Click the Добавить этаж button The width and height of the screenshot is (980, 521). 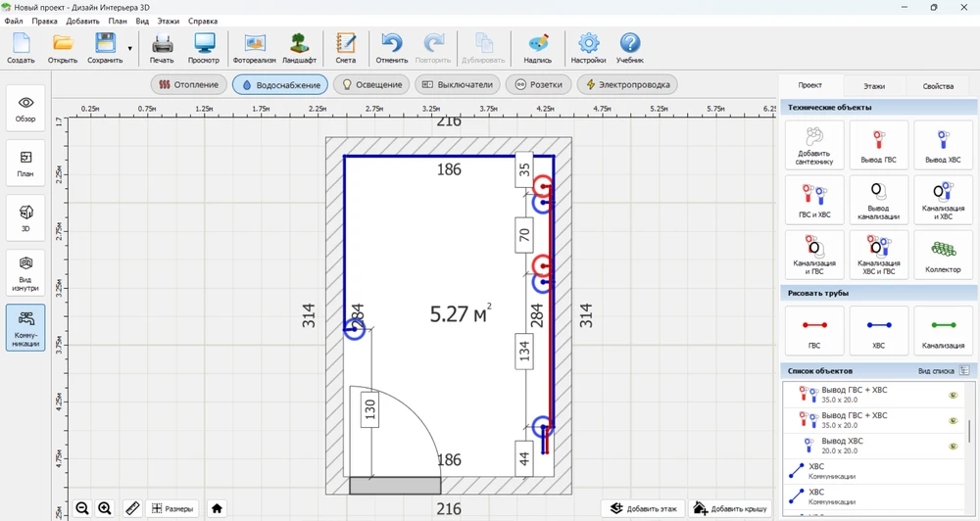click(x=643, y=508)
